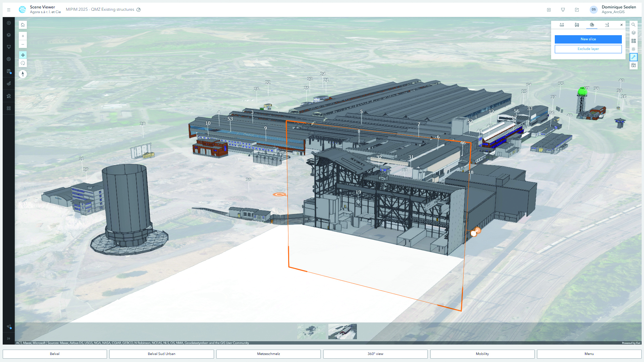Open the Measure distance tool tab

(562, 25)
